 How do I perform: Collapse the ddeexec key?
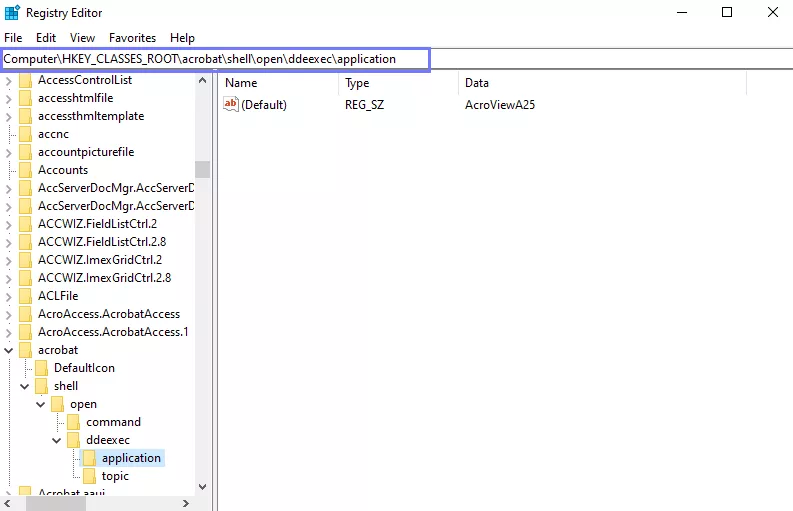click(x=57, y=440)
